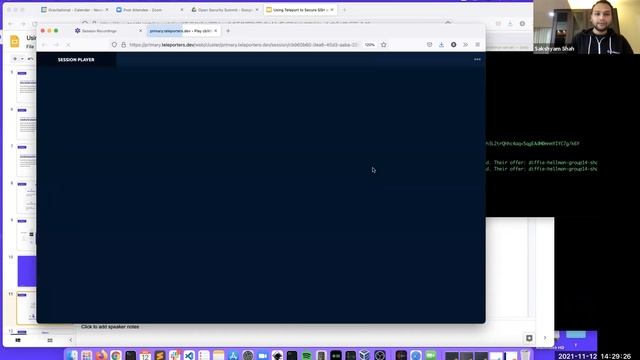Focus the teleporters.dev URL address field
The height and width of the screenshot is (360, 640).
(x=243, y=45)
